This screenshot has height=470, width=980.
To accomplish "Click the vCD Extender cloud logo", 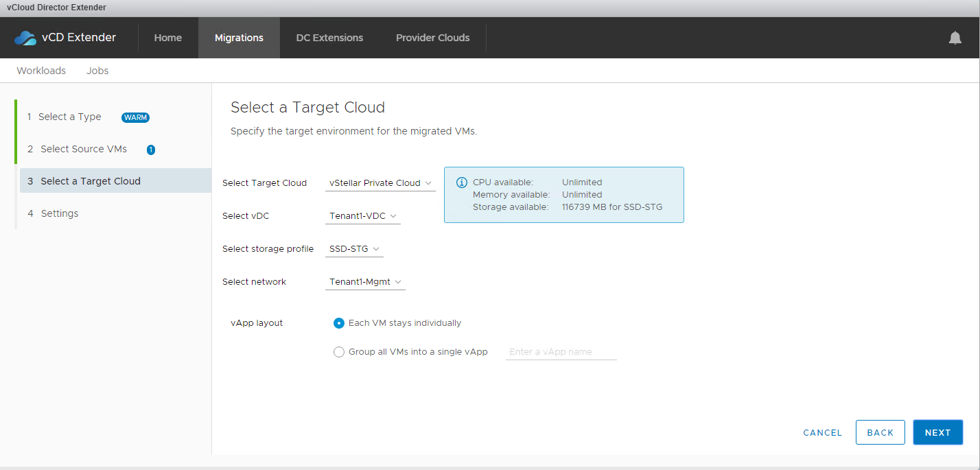I will pyautogui.click(x=25, y=38).
